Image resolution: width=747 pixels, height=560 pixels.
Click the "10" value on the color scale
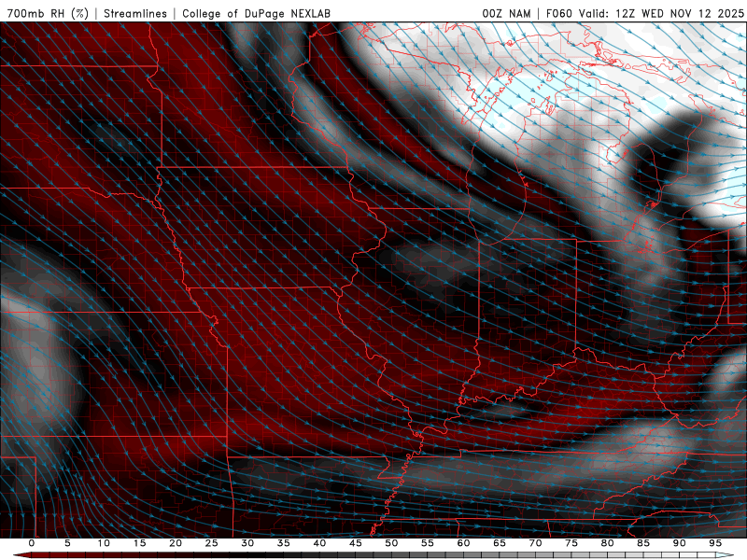pyautogui.click(x=104, y=543)
